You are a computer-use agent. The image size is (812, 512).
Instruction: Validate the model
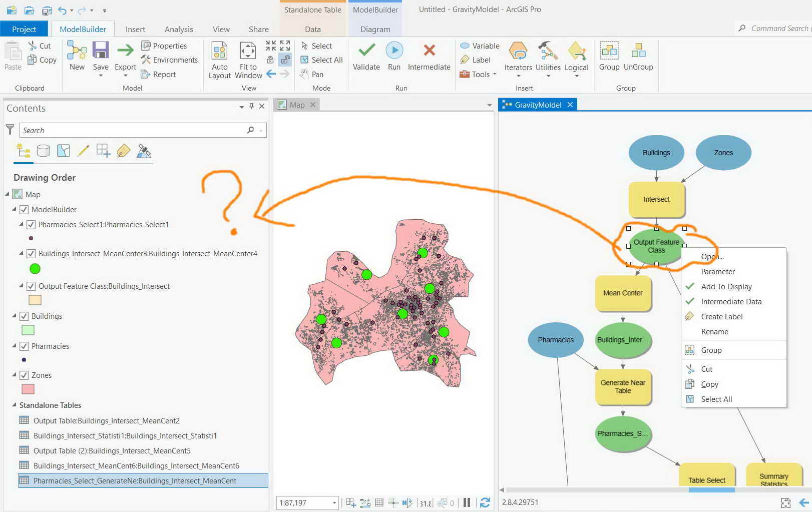tap(366, 50)
